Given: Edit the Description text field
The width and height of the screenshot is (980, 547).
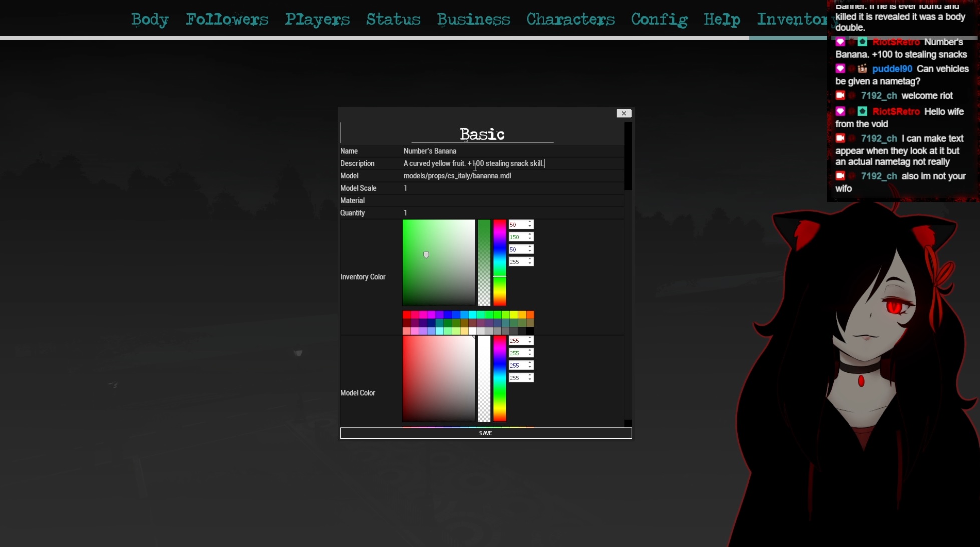Looking at the screenshot, I should coord(513,163).
